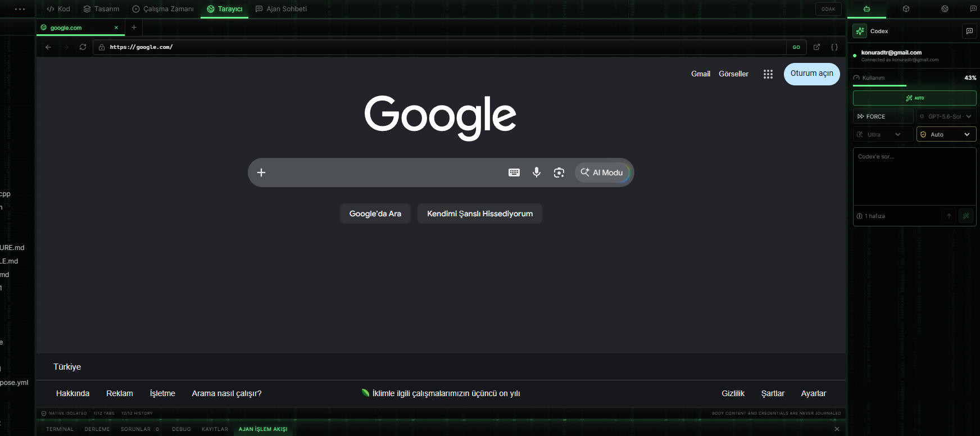Screen dimensions: 980x436
Task: Click the plus icon in Google's search box
Action: pos(261,172)
